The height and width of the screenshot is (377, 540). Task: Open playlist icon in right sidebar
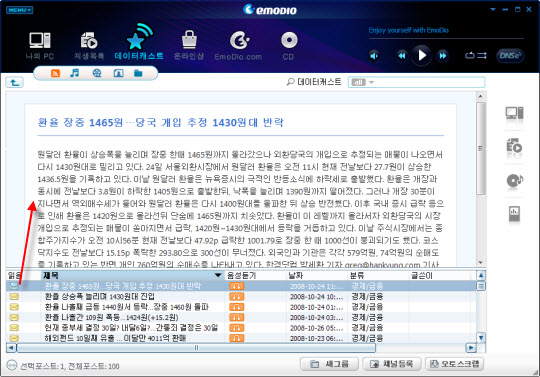point(514,147)
